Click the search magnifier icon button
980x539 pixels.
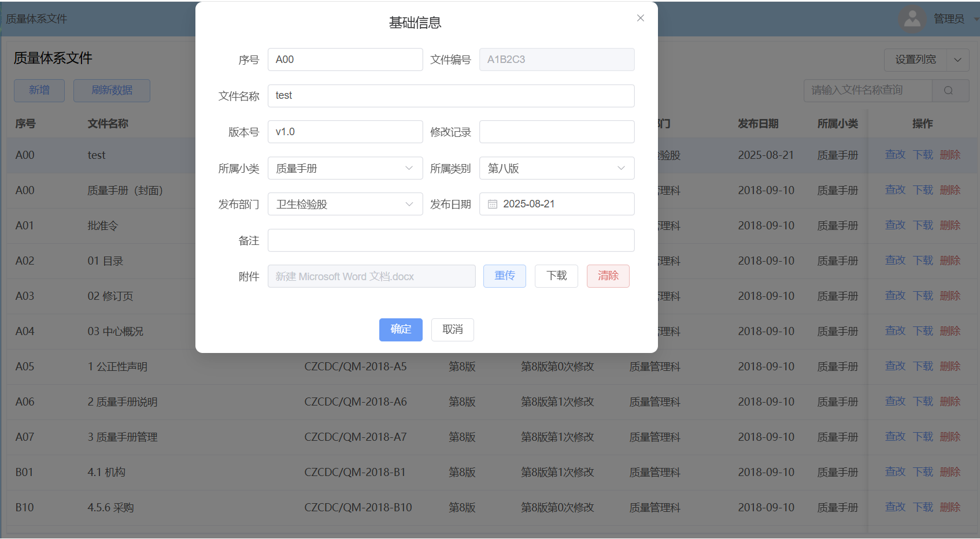[x=948, y=90]
